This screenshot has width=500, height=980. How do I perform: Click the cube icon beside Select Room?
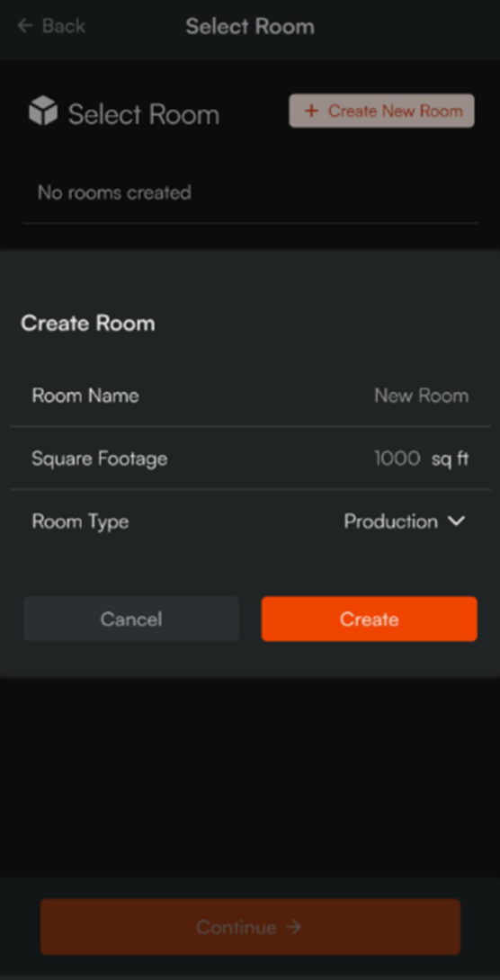43,111
